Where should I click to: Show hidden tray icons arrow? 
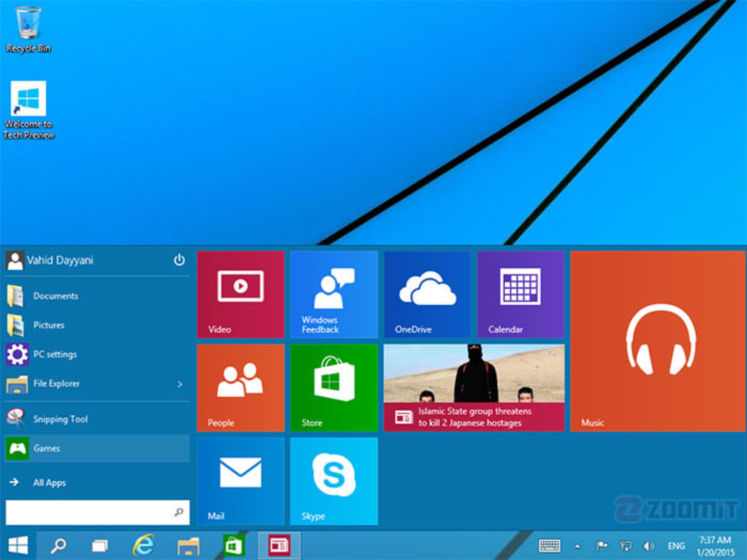577,546
